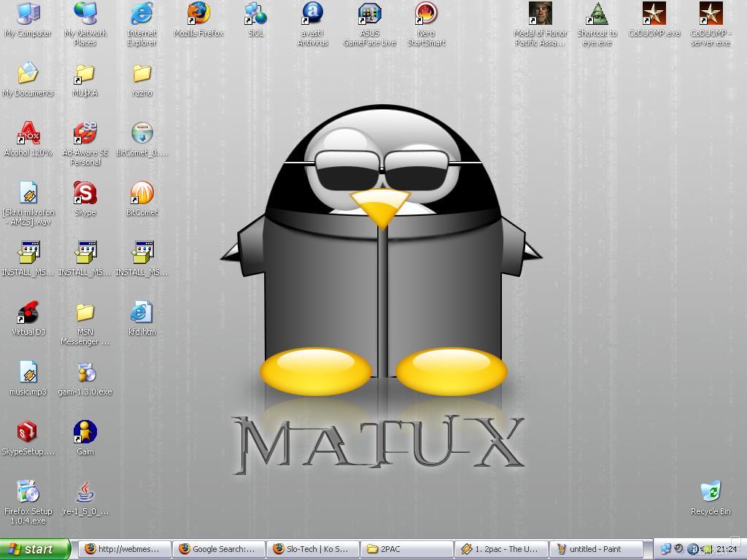Launch Nero StartSmart shortcut
Viewport: 747px width, 560px height.
[426, 24]
